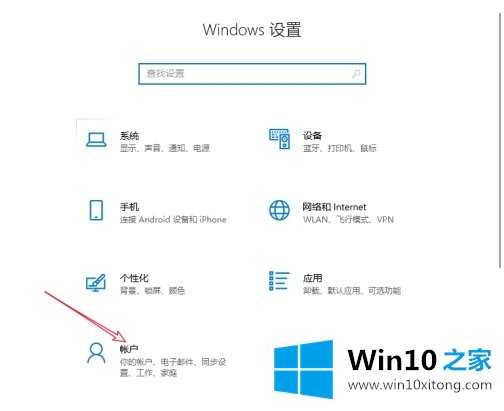Click the magnifier icon in search box

pos(356,74)
